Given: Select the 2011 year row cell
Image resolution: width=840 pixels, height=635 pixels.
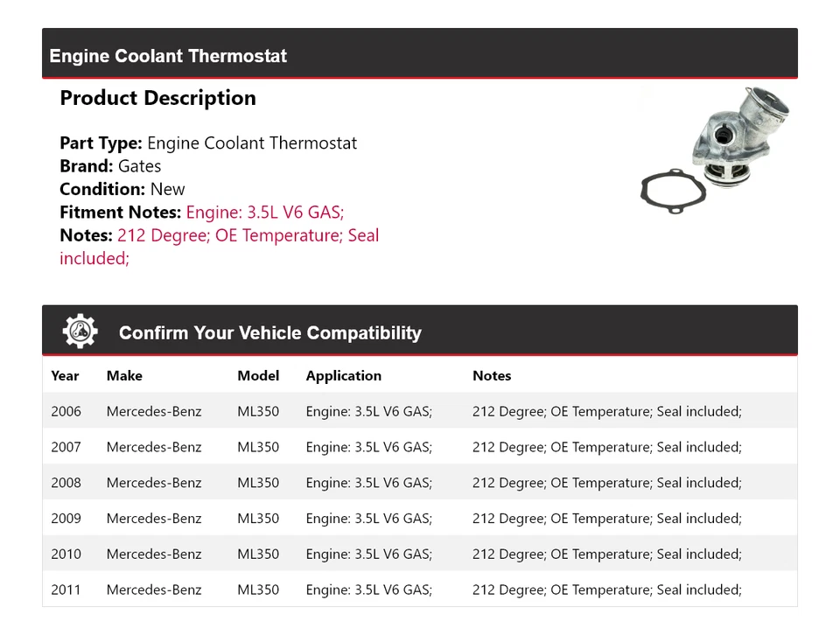Looking at the screenshot, I should (x=66, y=590).
